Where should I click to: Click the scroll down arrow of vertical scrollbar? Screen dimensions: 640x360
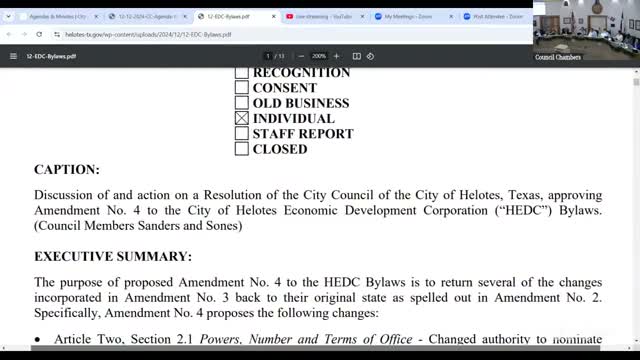tap(636, 340)
